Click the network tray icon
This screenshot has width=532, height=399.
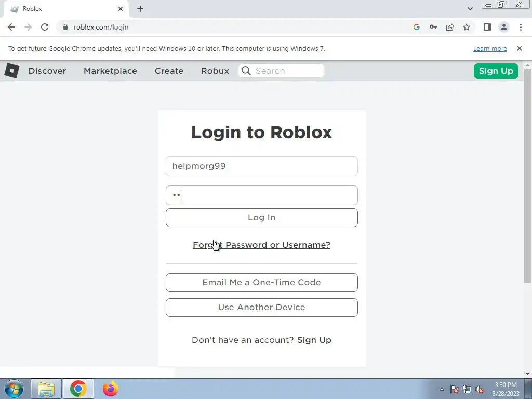(x=467, y=389)
